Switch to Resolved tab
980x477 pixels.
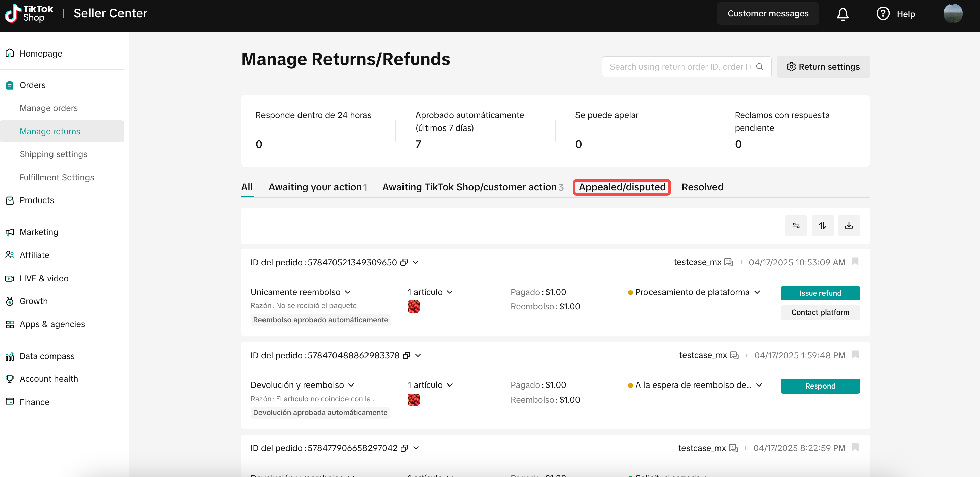(702, 187)
